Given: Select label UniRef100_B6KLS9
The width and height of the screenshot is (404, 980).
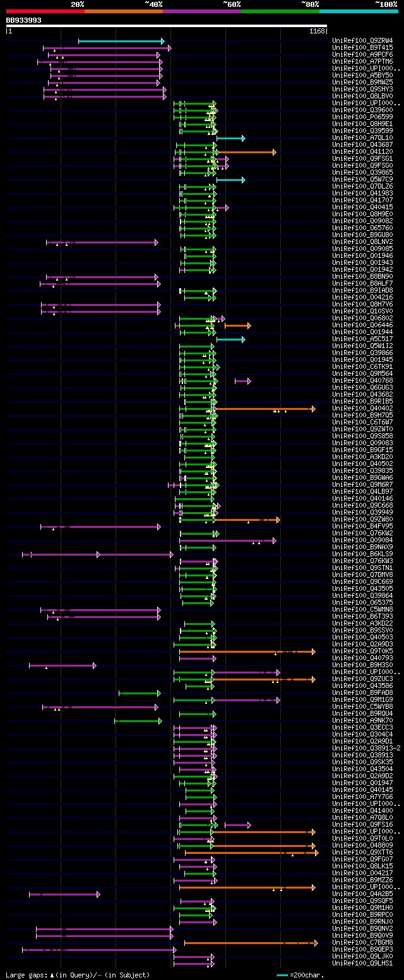Looking at the screenshot, I should 362,554.
